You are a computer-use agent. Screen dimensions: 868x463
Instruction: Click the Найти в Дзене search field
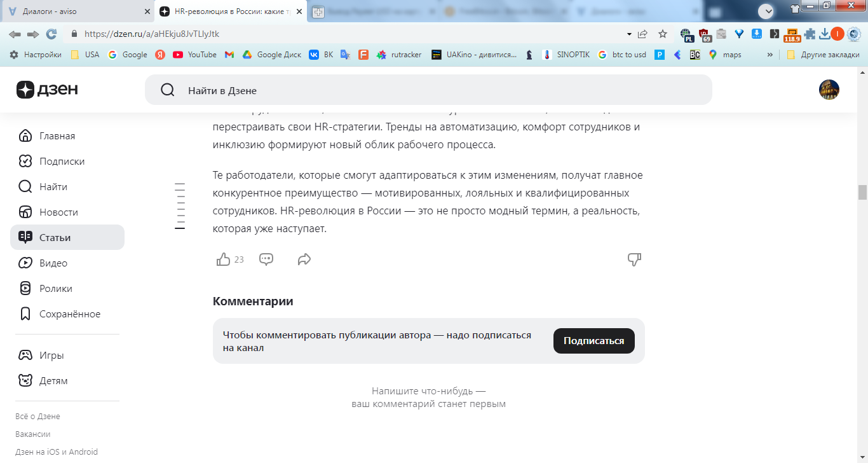tap(428, 90)
